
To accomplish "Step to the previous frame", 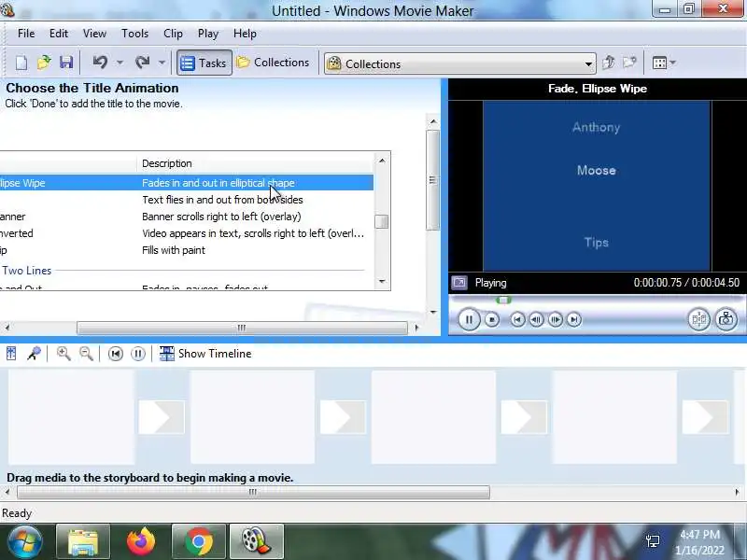I will click(536, 319).
